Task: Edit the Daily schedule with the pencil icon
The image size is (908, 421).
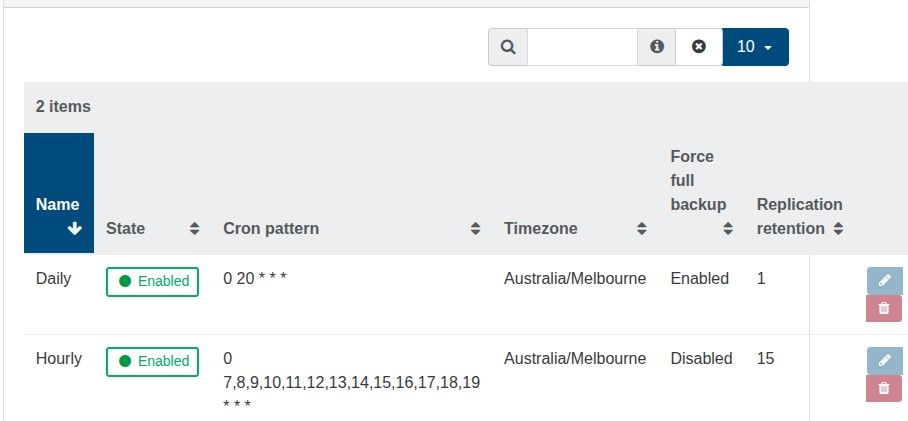Action: [883, 281]
